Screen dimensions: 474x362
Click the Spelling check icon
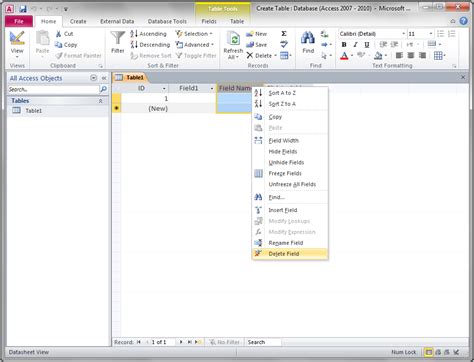coord(284,44)
